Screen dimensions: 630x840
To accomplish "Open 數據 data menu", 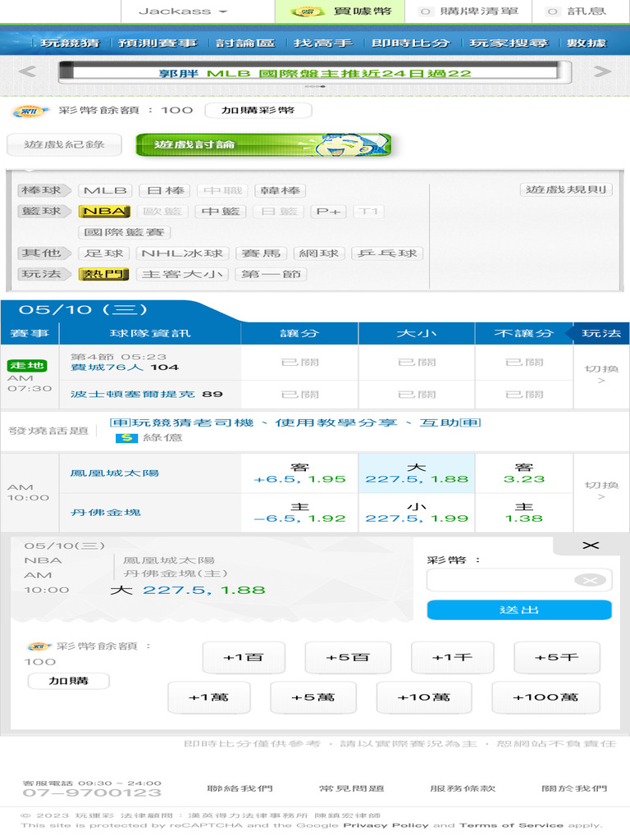I will click(587, 43).
